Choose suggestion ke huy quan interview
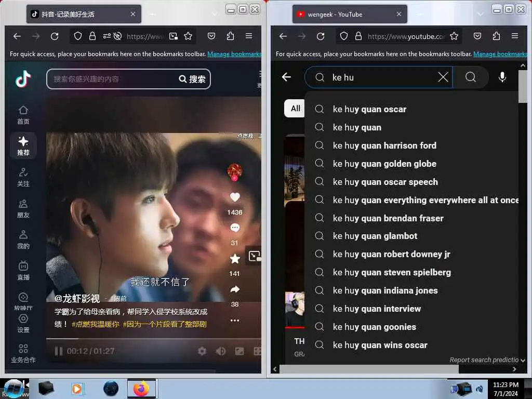532x399 pixels. coord(411,309)
